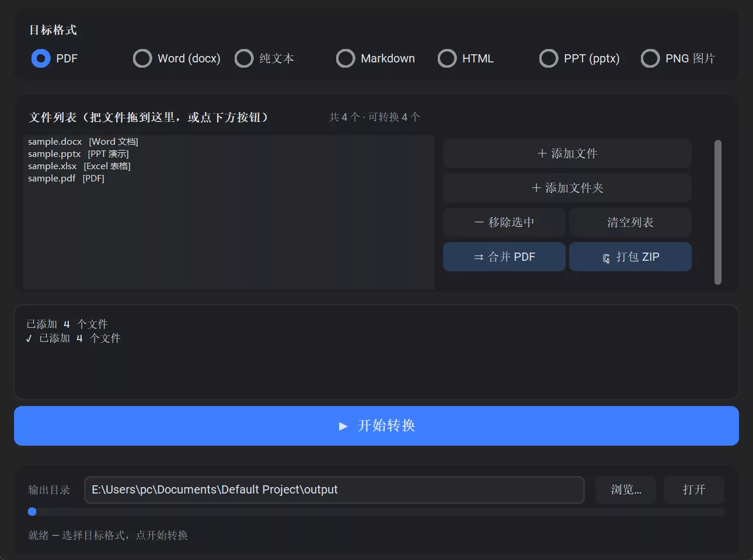Choose PPT (pptx) format
The width and height of the screenshot is (753, 560).
tap(579, 58)
